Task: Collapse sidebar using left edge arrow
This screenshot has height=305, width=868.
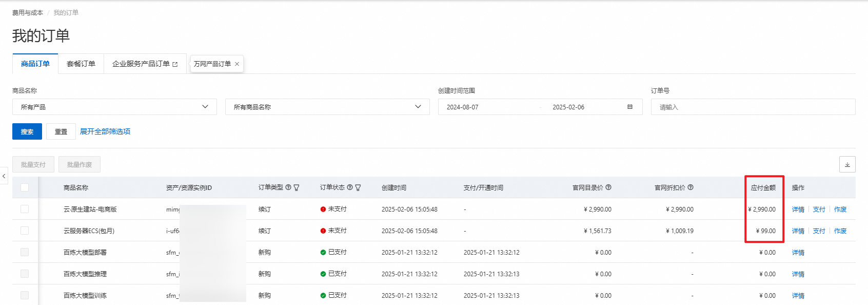Action: [x=4, y=176]
